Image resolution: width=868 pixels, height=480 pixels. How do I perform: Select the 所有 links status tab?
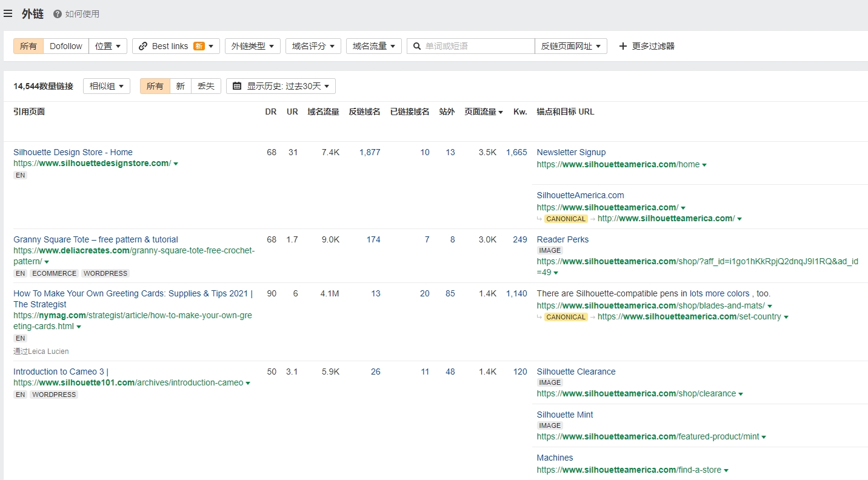click(x=155, y=86)
